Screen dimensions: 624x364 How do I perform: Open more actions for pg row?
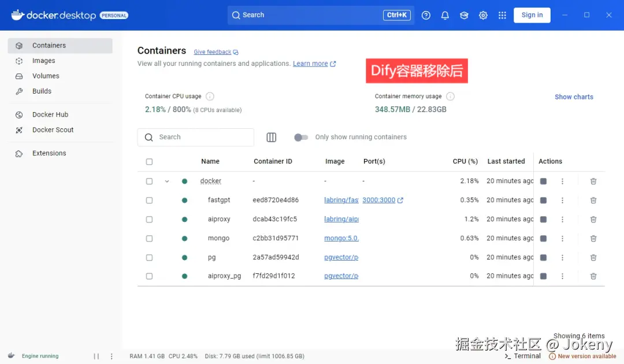(x=562, y=257)
